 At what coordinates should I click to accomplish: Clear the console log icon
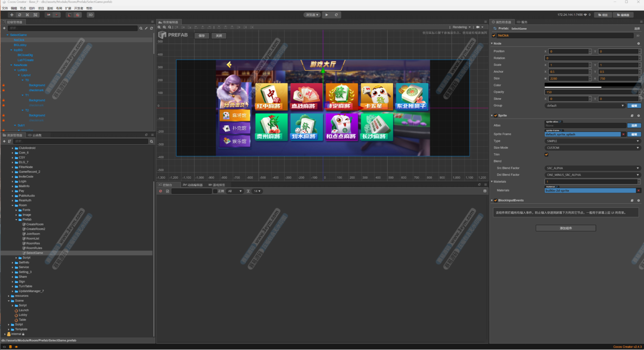[x=160, y=191]
